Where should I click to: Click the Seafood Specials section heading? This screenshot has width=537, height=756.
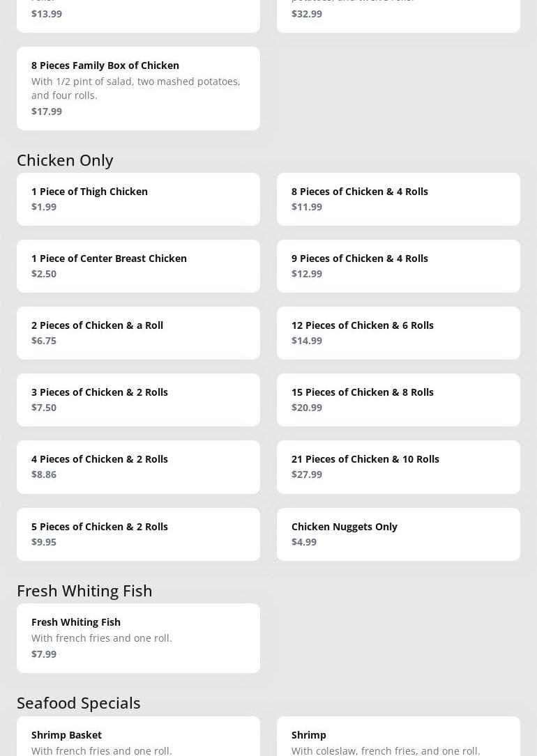click(x=79, y=702)
